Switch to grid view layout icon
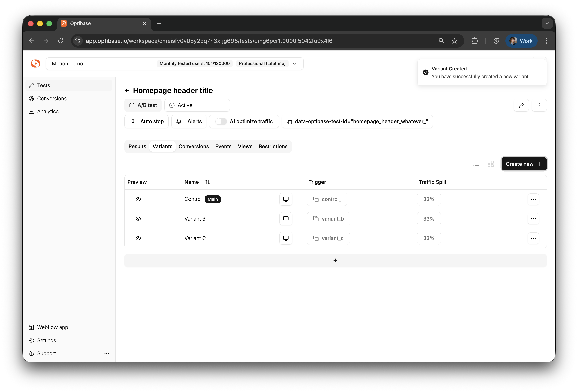Viewport: 578px width, 392px height. pos(490,164)
